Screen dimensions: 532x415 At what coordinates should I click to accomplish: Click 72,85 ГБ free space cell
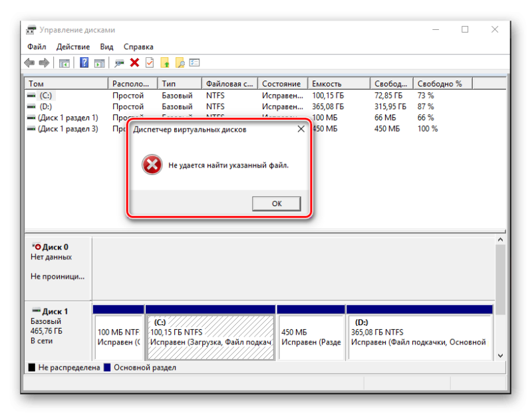click(x=388, y=96)
